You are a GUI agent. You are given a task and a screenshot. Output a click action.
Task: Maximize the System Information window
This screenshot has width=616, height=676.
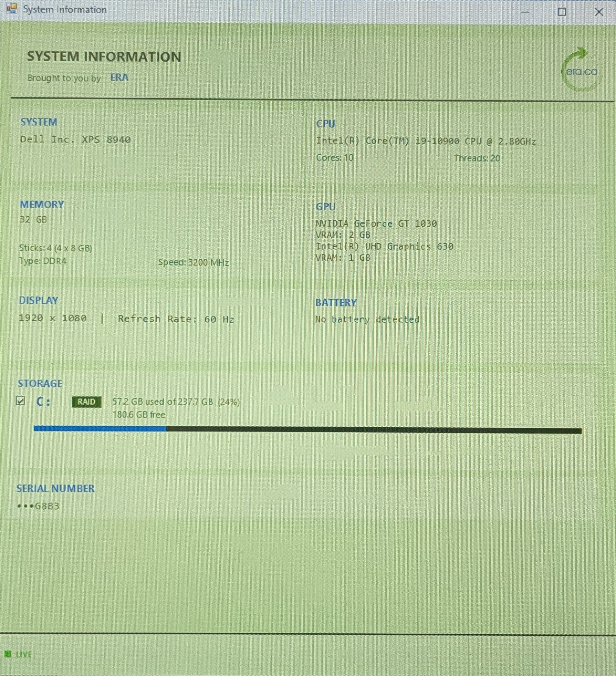(x=562, y=12)
